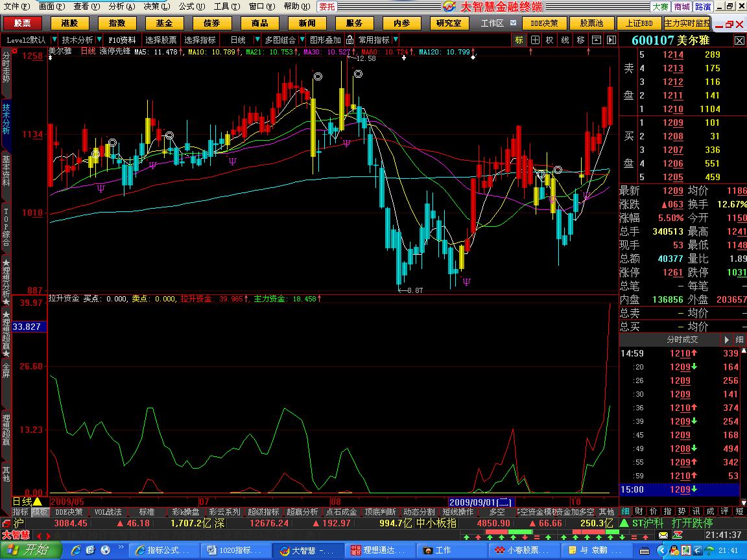
Task: Select the 超赢分析 indicator tab
Action: tap(303, 512)
